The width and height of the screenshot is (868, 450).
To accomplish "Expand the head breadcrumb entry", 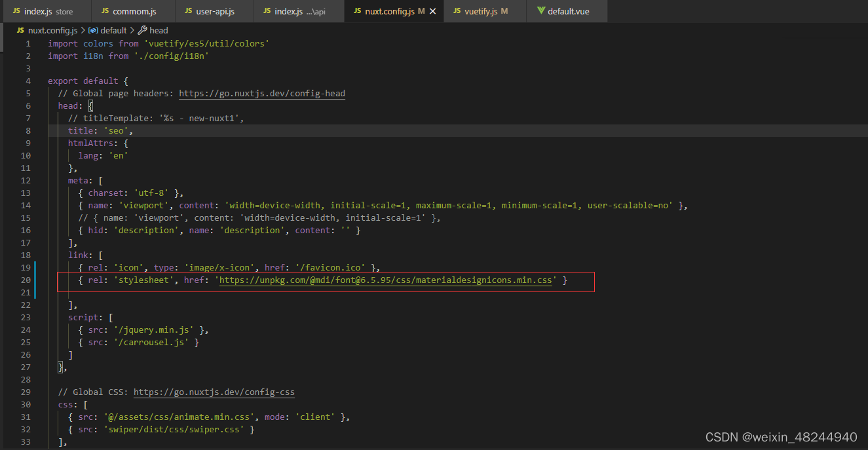I will [x=158, y=30].
